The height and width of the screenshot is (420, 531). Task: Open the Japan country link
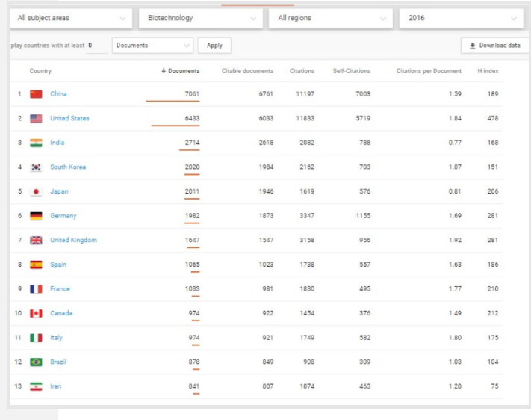[x=59, y=191]
